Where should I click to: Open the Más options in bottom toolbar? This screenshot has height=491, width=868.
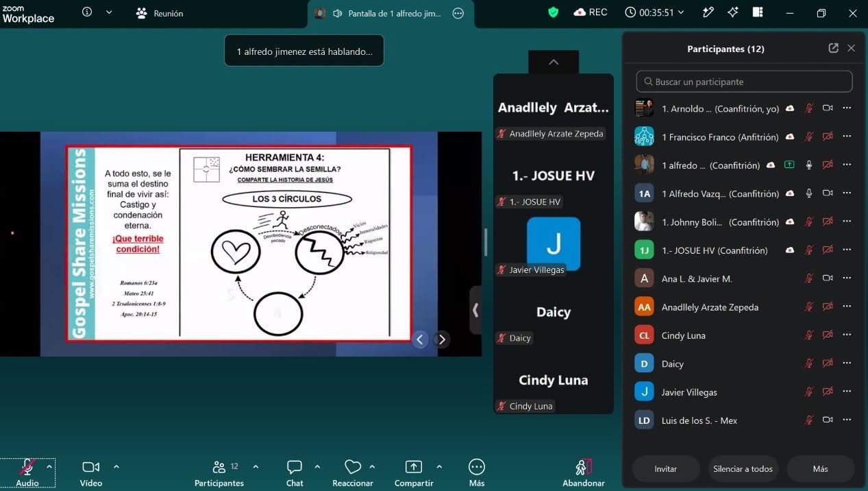point(477,472)
